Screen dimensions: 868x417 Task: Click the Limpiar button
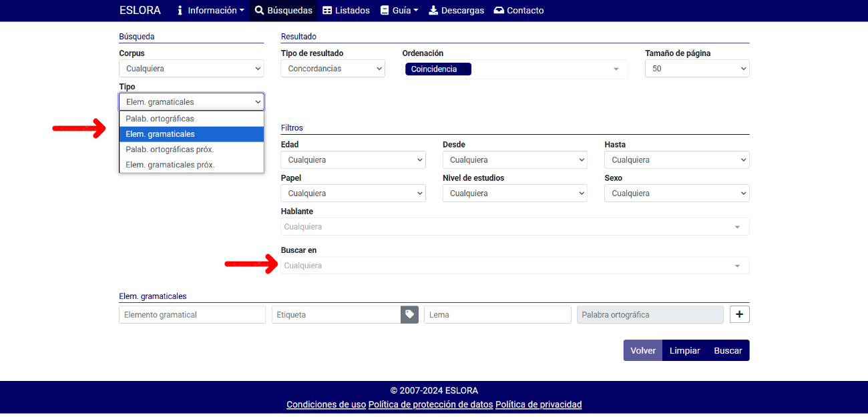coord(684,351)
